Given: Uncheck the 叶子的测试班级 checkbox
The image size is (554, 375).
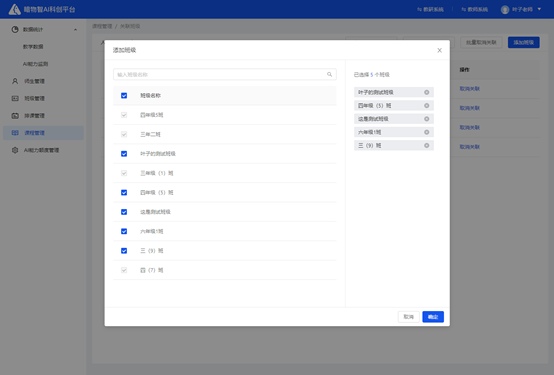Looking at the screenshot, I should pos(124,154).
